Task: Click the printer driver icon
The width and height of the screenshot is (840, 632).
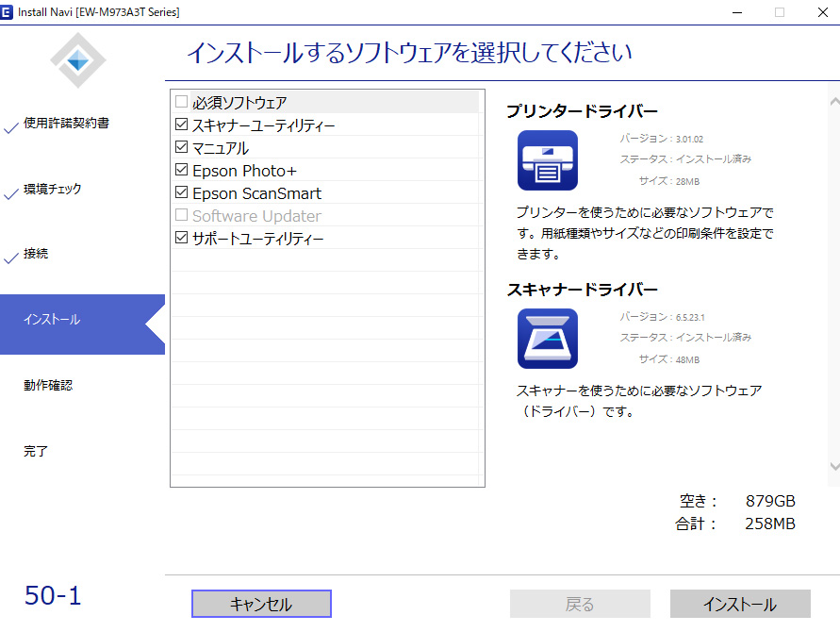Action: [547, 160]
